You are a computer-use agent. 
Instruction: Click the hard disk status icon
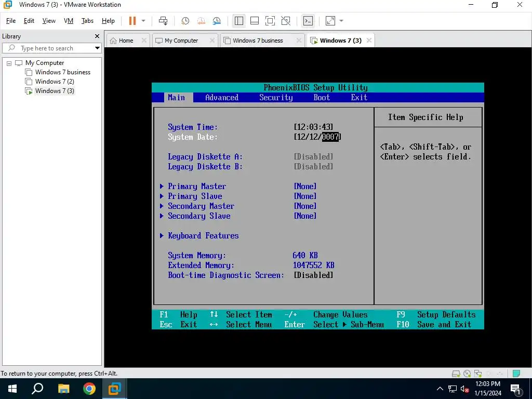[x=456, y=374]
